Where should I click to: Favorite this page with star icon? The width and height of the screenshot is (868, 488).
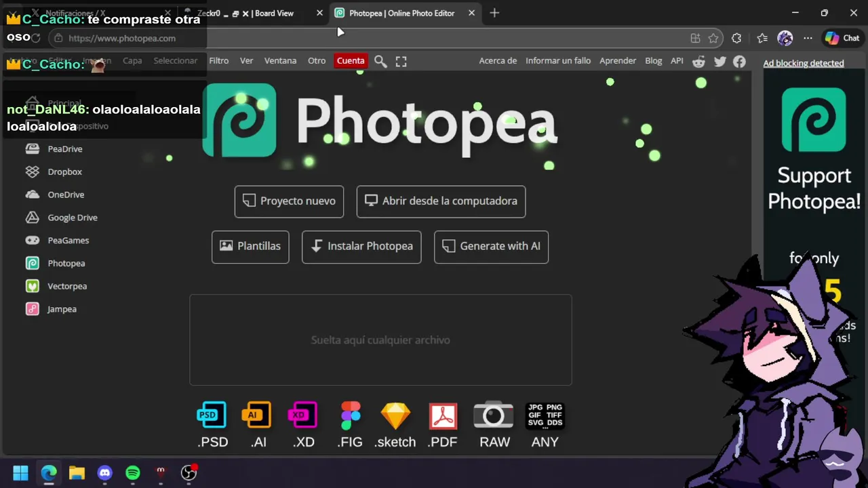713,39
